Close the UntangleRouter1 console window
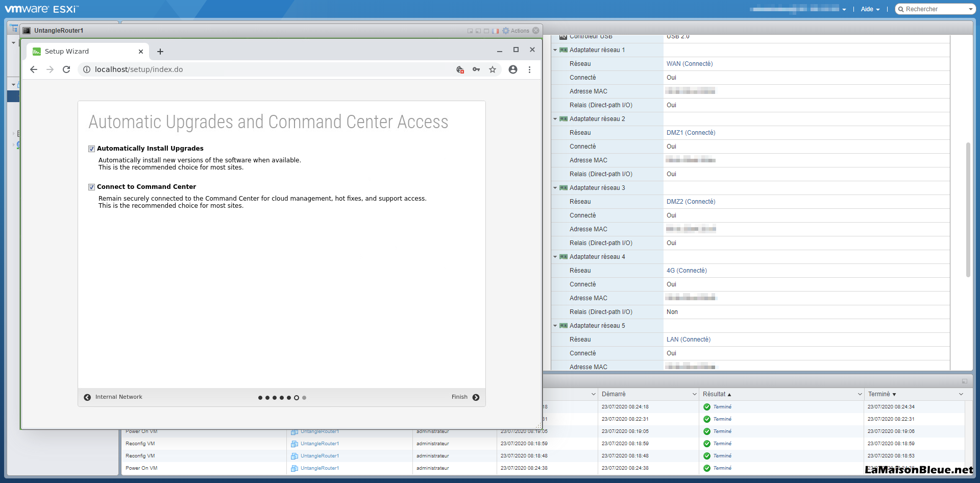Viewport: 980px width, 483px height. coord(536,31)
